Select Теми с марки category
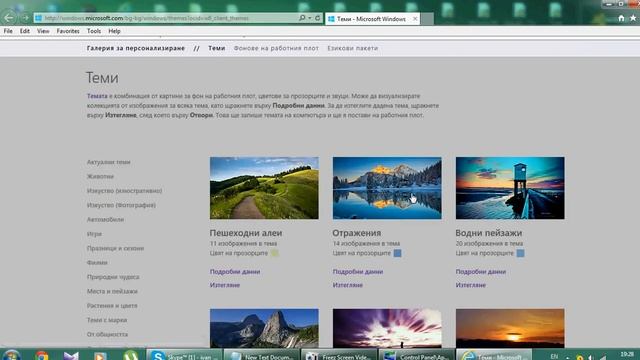This screenshot has height=360, width=640. point(107,320)
